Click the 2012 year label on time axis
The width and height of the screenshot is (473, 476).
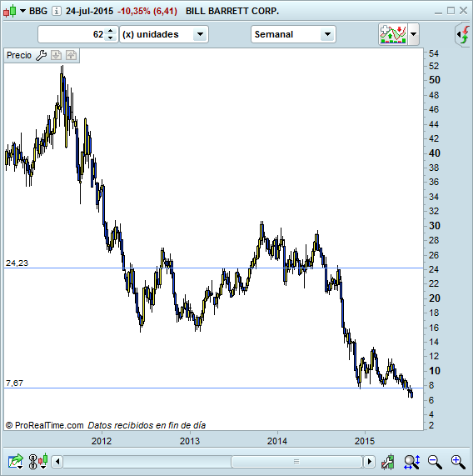tap(102, 441)
